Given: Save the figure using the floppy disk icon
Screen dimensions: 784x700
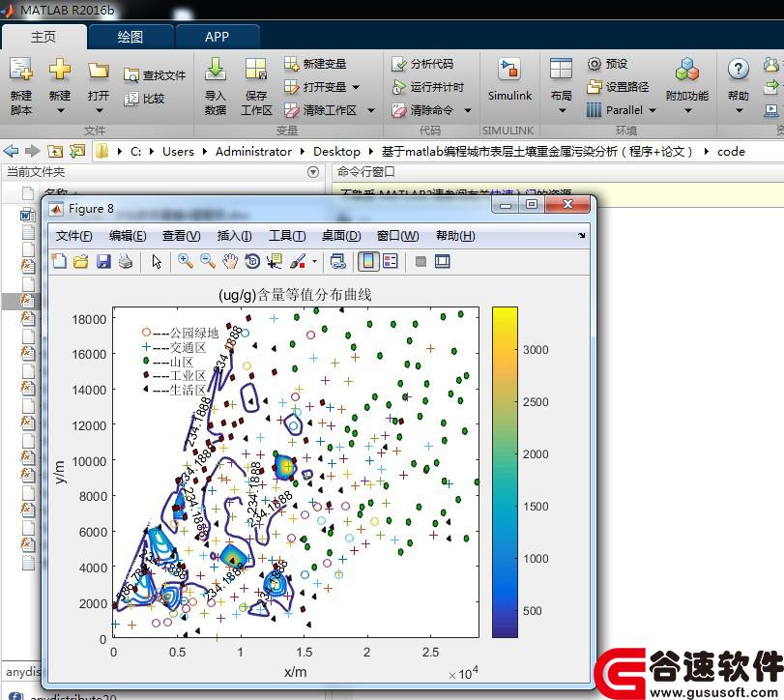Looking at the screenshot, I should click(103, 261).
